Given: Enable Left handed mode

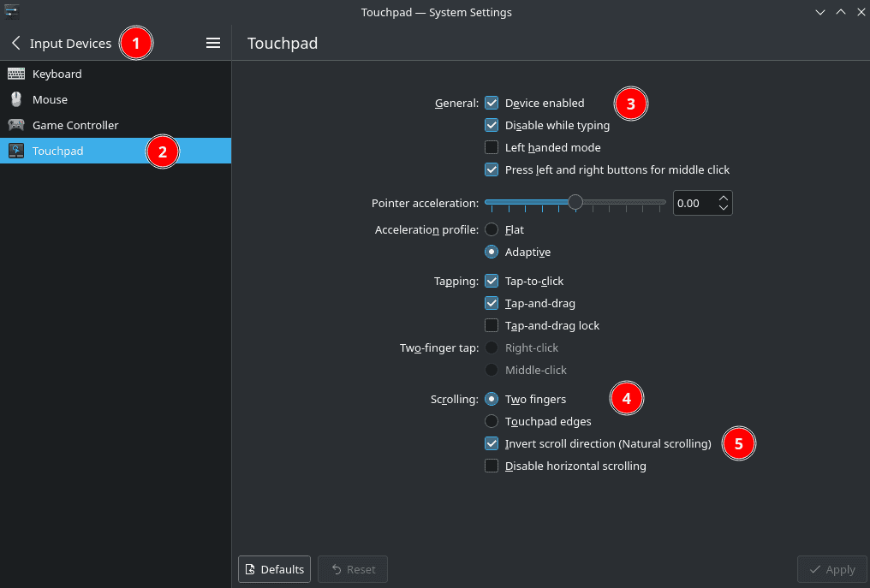Looking at the screenshot, I should tap(492, 147).
